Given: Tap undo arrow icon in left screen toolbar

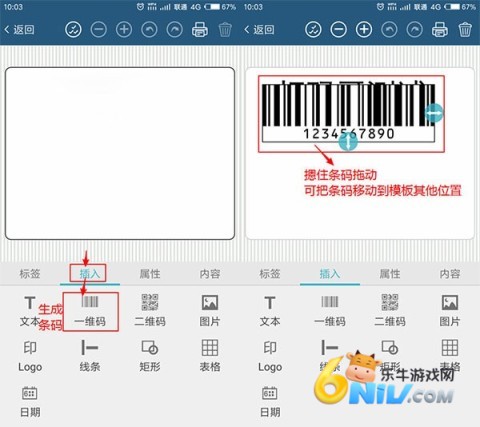Looking at the screenshot, I should (x=149, y=30).
